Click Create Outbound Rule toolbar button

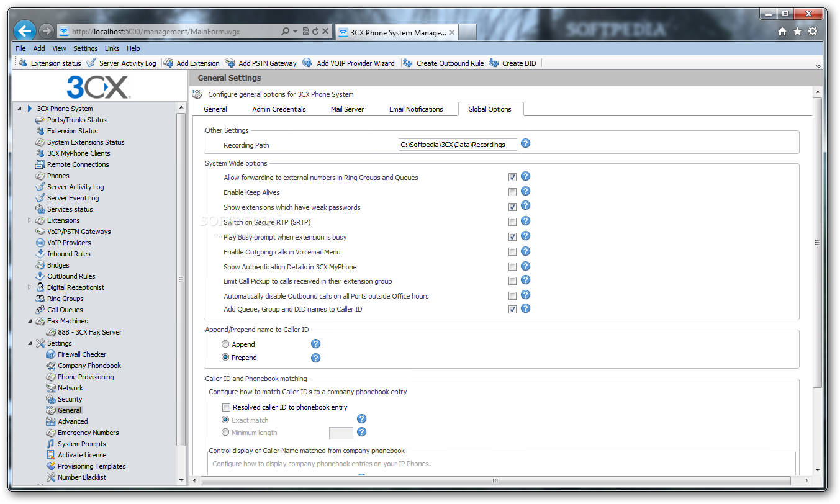coord(443,63)
